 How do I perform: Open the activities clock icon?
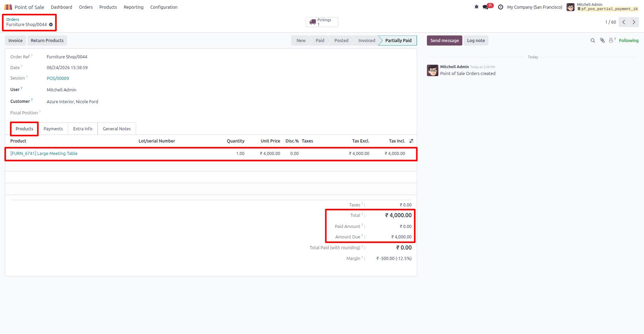(501, 7)
